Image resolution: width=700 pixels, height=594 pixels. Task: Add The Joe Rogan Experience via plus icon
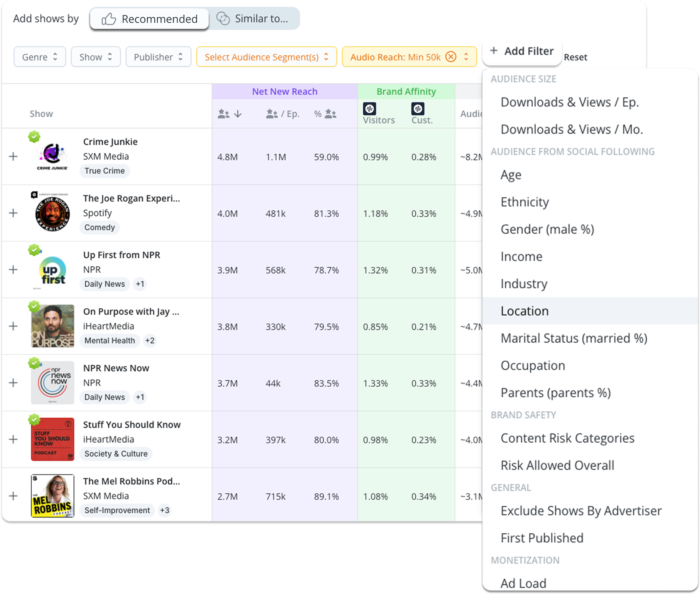click(x=13, y=213)
